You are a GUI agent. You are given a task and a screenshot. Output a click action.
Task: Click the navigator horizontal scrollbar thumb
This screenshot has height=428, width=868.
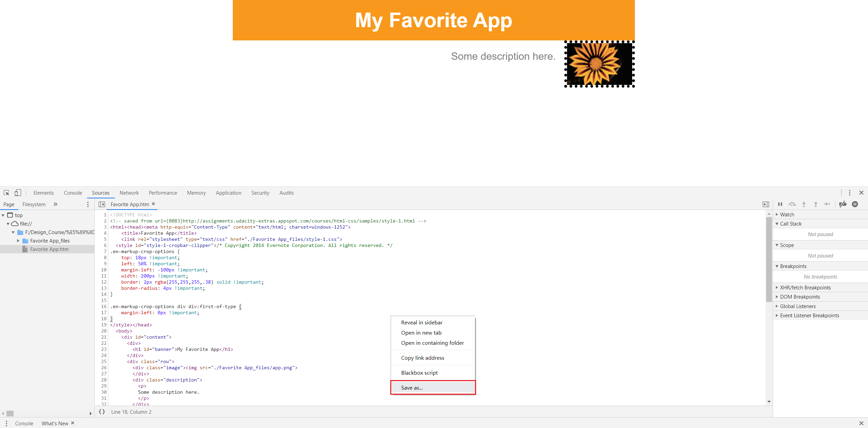[10, 413]
